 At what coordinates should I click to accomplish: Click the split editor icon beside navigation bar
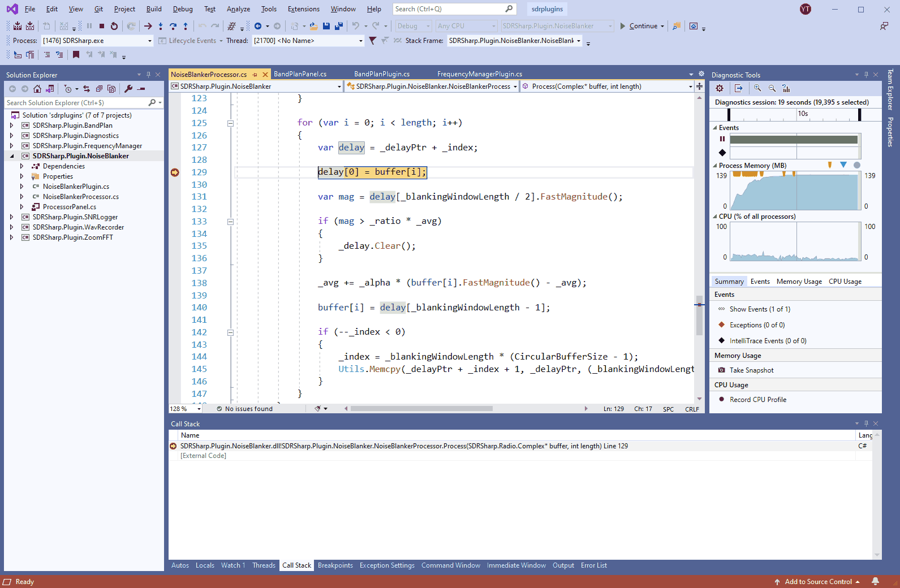[x=700, y=87]
